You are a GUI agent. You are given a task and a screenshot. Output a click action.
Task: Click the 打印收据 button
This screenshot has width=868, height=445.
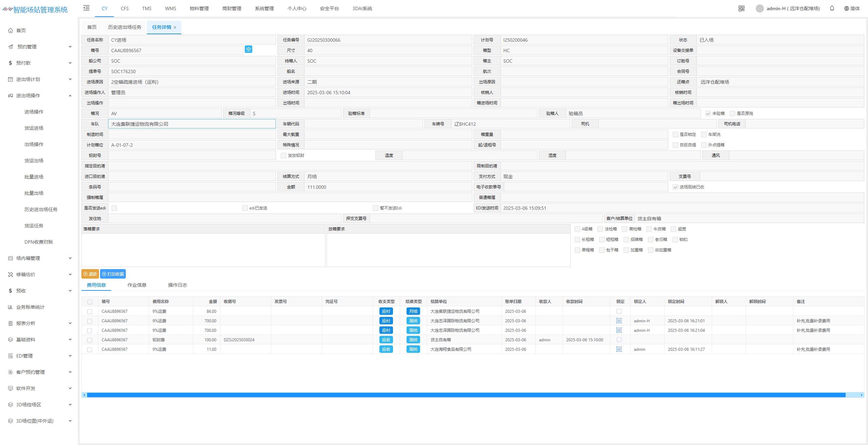click(x=113, y=274)
